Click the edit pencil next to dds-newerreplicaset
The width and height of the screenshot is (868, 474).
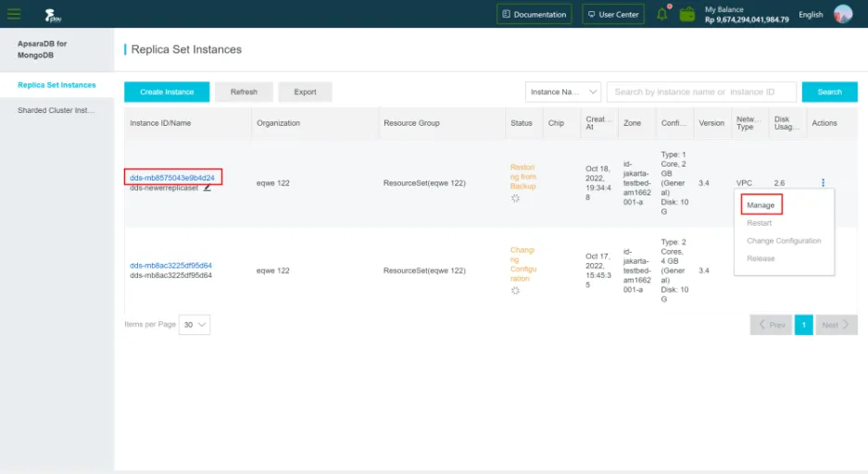[x=208, y=188]
